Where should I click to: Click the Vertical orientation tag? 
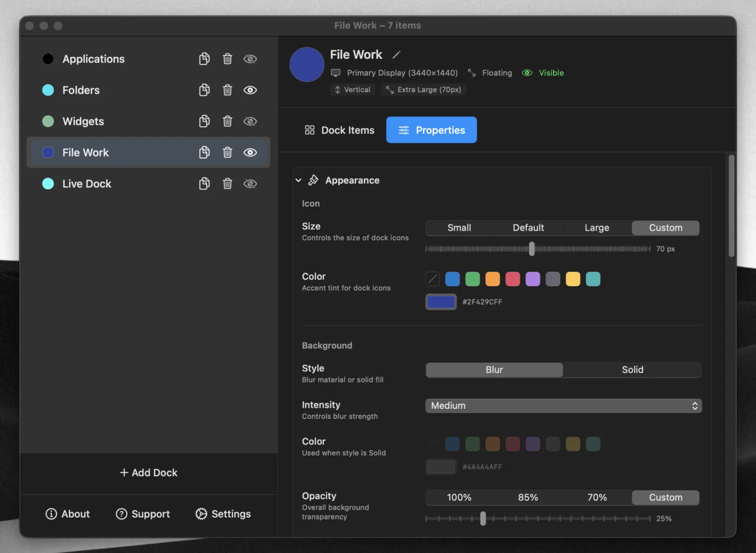click(352, 89)
